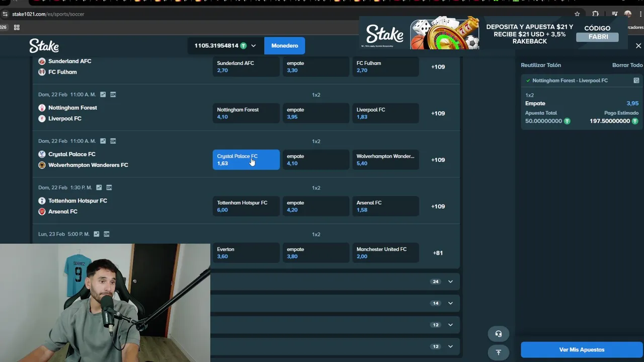Show +81 markets for Everton match
Image resolution: width=644 pixels, height=362 pixels.
(438, 253)
